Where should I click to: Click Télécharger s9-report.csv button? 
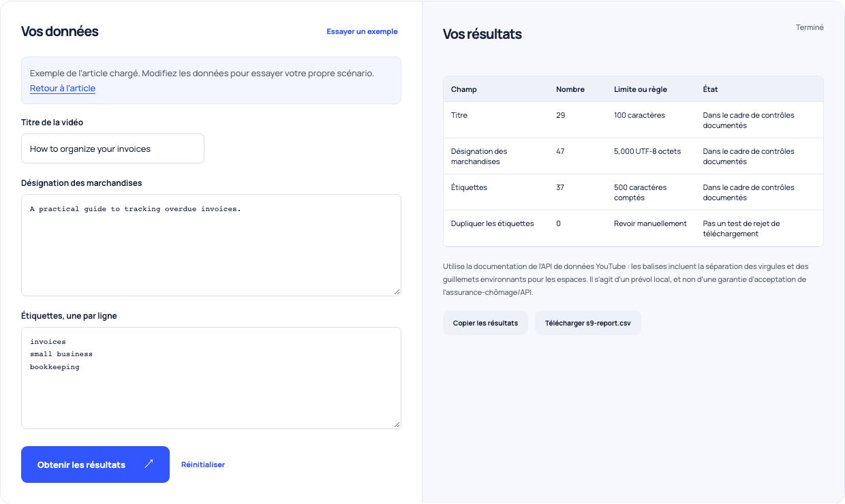[x=588, y=323]
